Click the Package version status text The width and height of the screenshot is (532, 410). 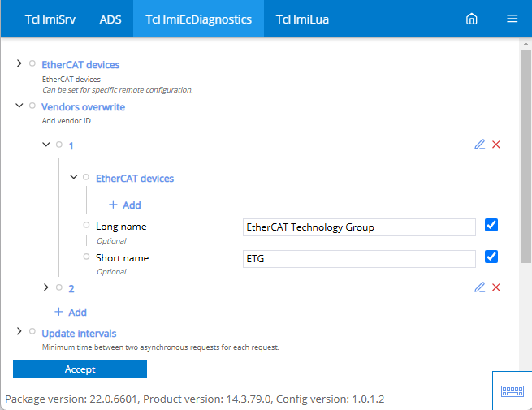pyautogui.click(x=195, y=399)
